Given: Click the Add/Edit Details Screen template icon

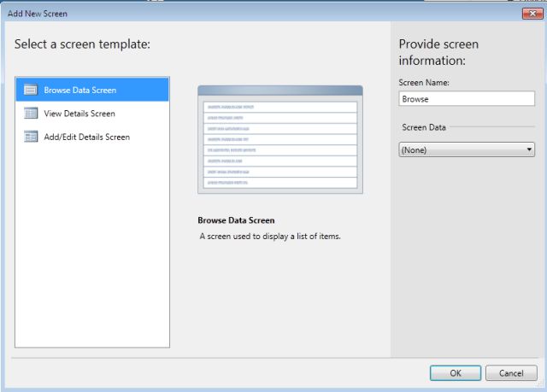Looking at the screenshot, I should pyautogui.click(x=31, y=137).
